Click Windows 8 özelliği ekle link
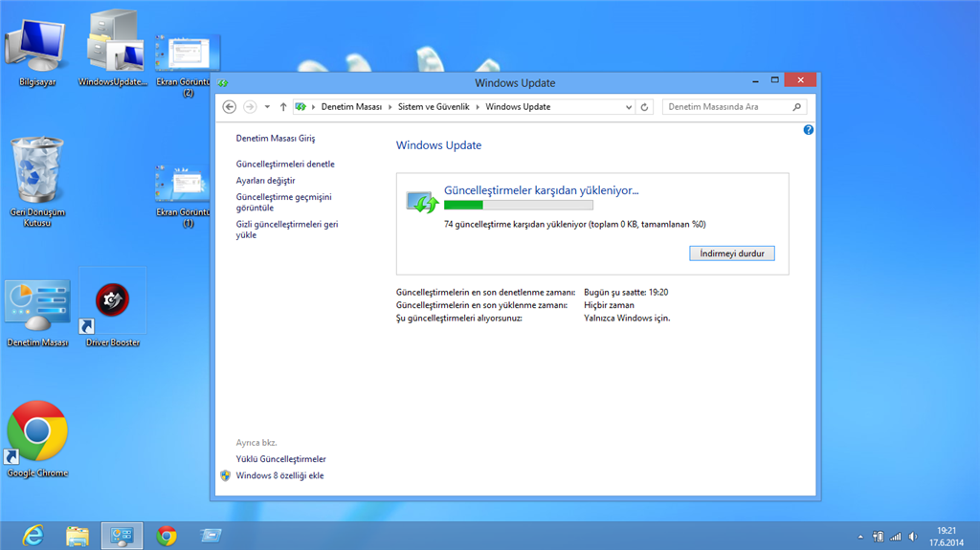The height and width of the screenshot is (550, 980). (279, 475)
